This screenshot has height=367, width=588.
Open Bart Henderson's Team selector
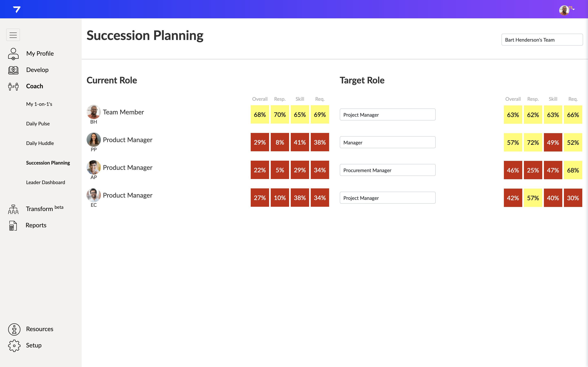coord(542,40)
